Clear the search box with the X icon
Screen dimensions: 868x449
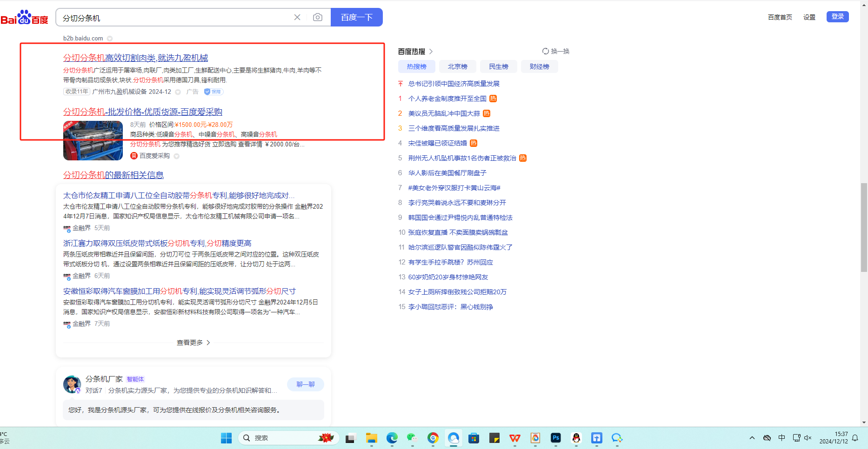[x=297, y=17]
